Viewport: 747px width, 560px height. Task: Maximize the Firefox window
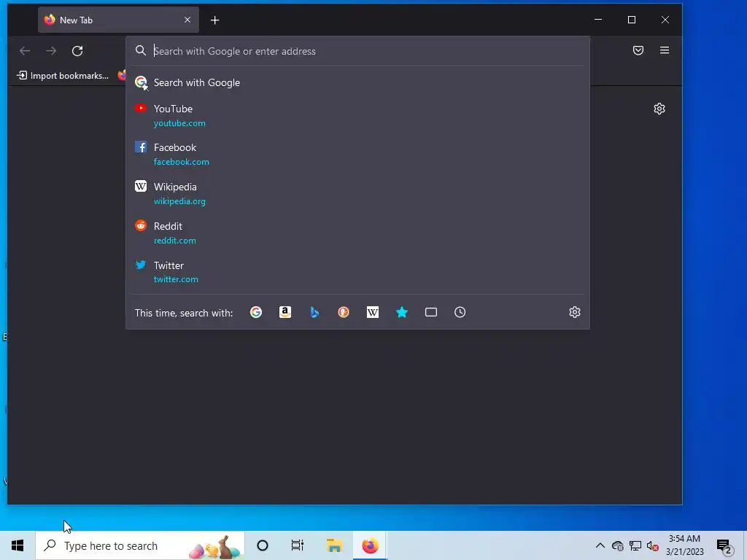pyautogui.click(x=632, y=20)
